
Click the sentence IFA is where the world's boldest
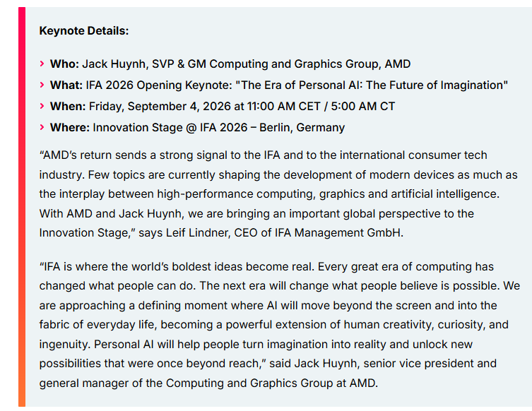tap(177, 266)
